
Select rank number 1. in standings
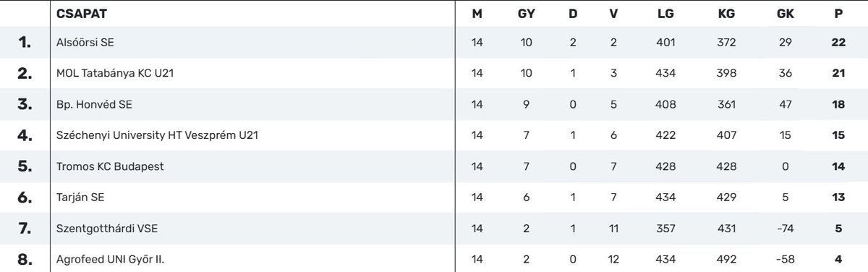click(25, 43)
